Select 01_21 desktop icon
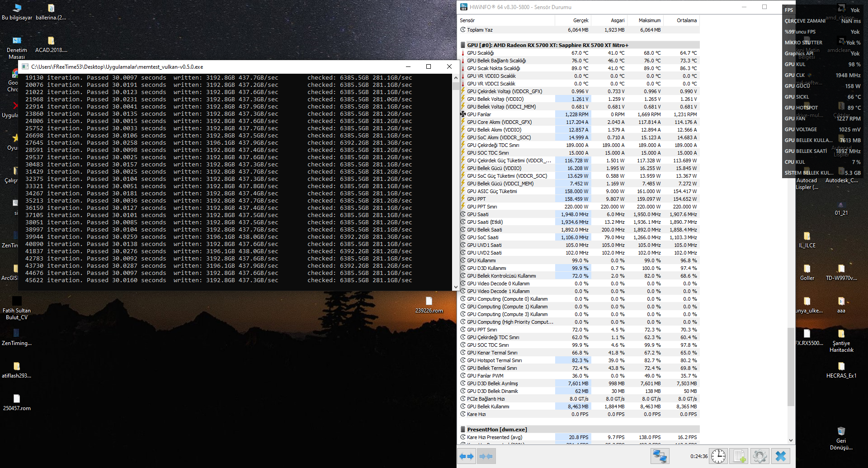The width and height of the screenshot is (868, 468). (841, 208)
